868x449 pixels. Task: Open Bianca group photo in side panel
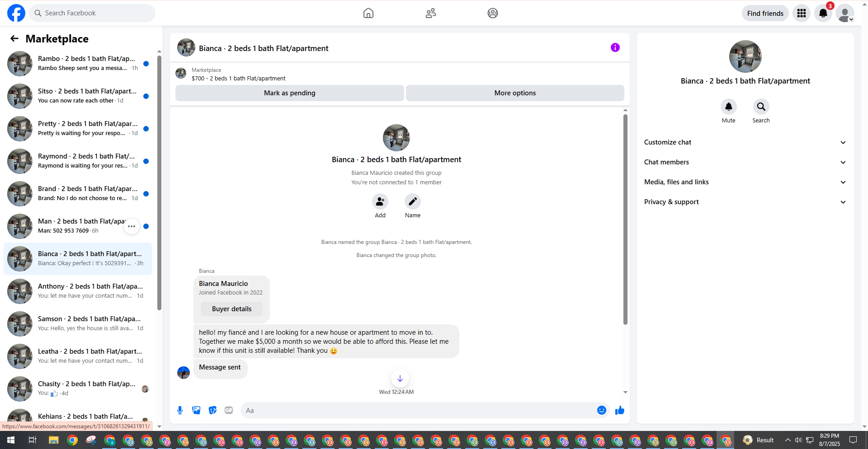pyautogui.click(x=745, y=56)
